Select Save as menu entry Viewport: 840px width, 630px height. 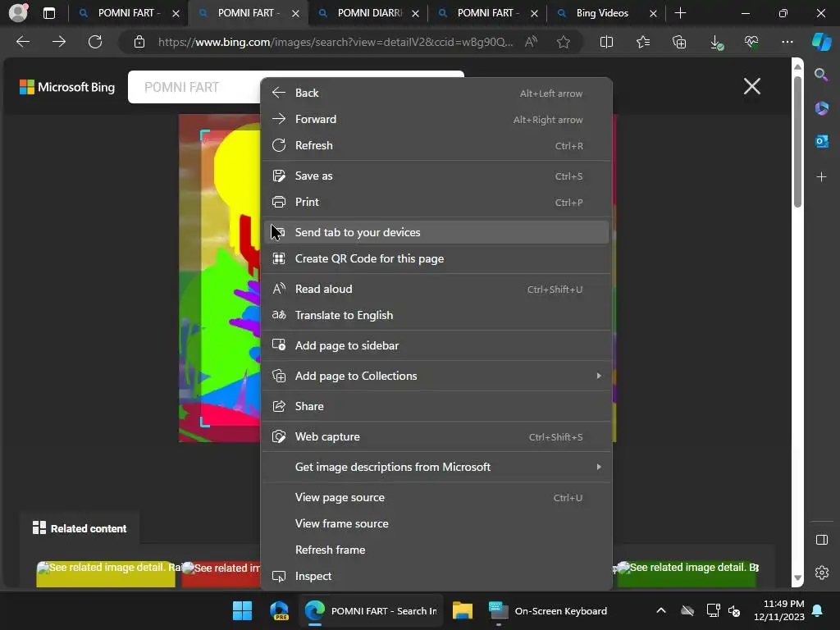click(436, 176)
